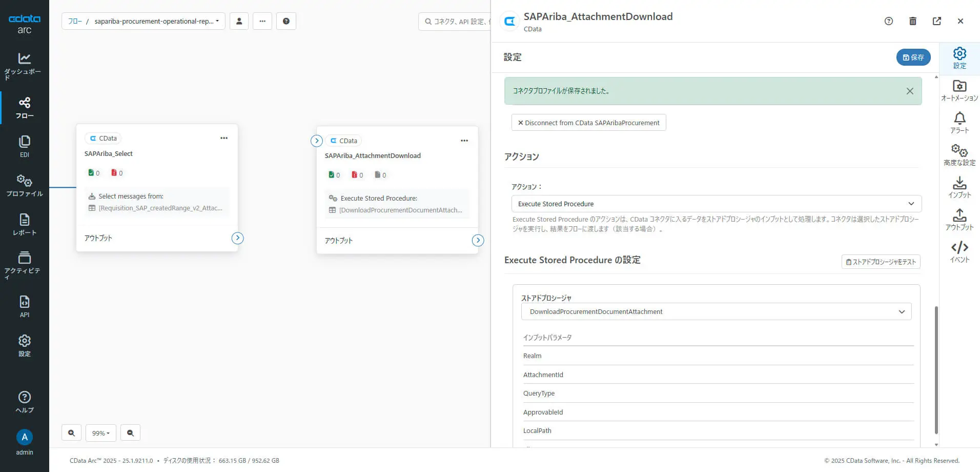Expand the アクション dropdown
Image resolution: width=980 pixels, height=472 pixels.
716,204
